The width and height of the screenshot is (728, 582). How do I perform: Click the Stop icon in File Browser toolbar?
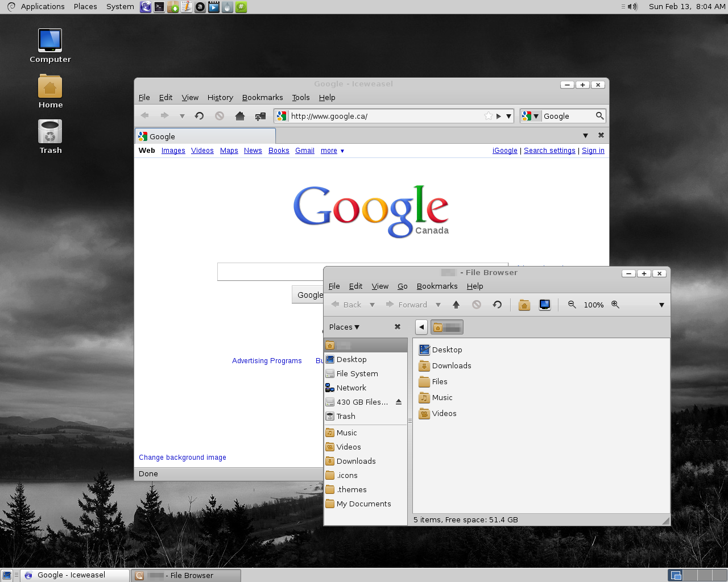[477, 305]
